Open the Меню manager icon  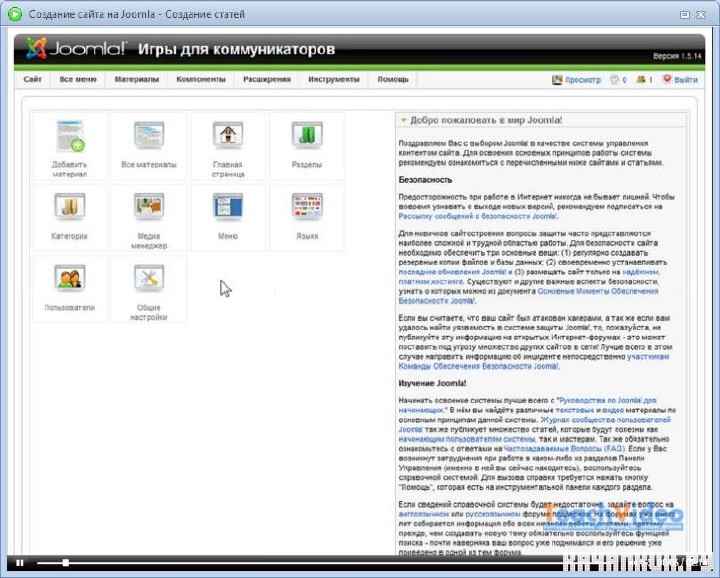(228, 218)
